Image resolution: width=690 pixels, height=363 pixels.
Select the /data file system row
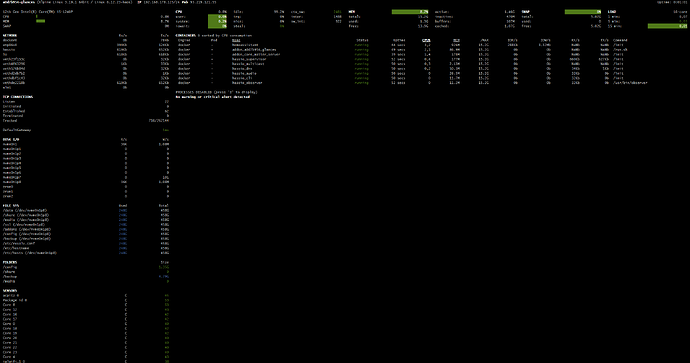[86, 210]
